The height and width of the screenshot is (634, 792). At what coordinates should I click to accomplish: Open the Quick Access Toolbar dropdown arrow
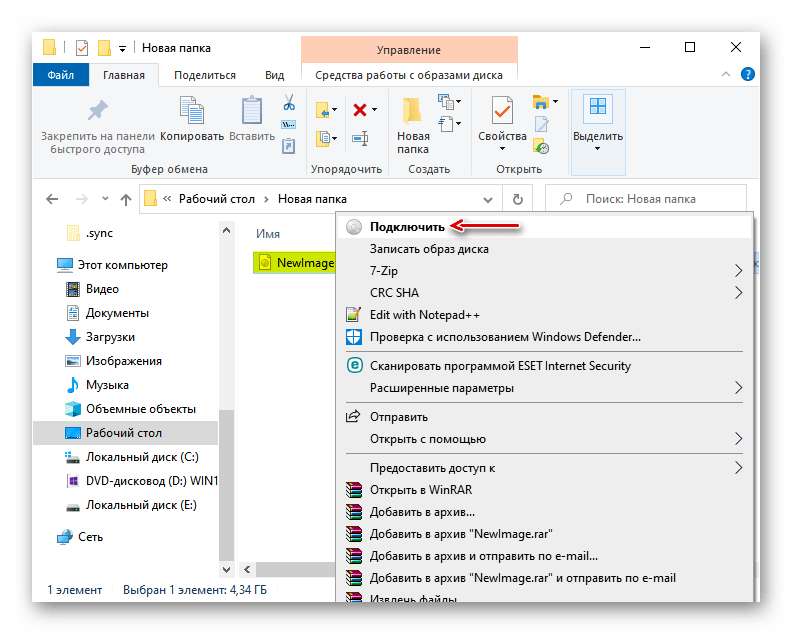coord(122,49)
